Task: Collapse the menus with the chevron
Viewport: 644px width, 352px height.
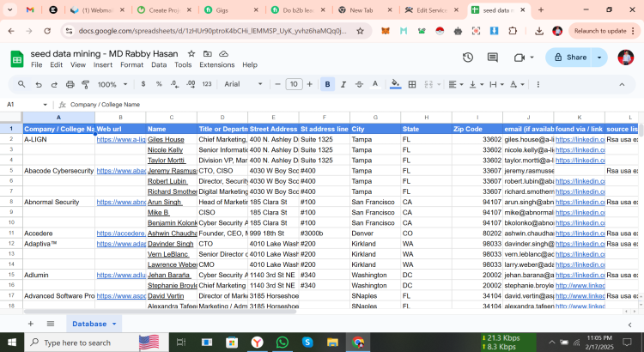Action: [622, 85]
